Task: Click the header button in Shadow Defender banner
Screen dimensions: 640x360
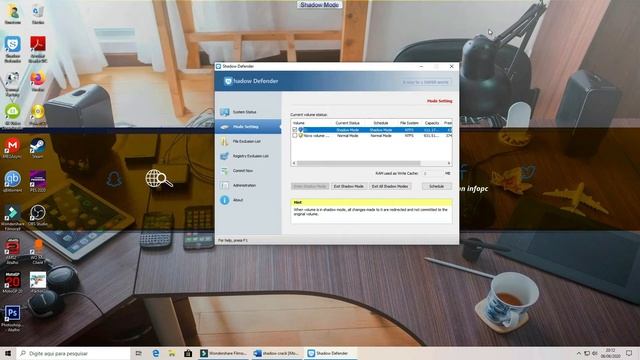Action: pos(426,82)
